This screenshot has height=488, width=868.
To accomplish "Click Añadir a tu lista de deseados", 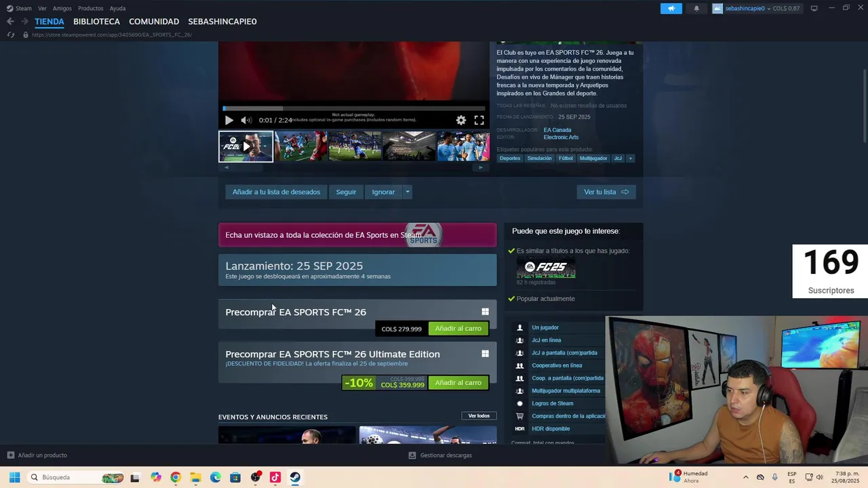I will (x=276, y=192).
